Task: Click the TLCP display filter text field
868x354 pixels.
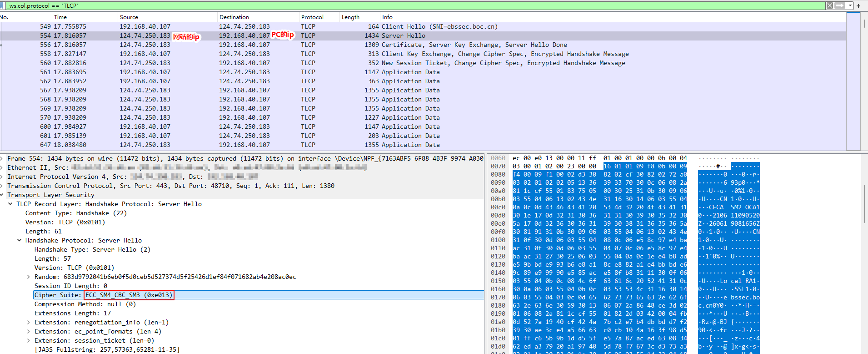Action: click(409, 5)
